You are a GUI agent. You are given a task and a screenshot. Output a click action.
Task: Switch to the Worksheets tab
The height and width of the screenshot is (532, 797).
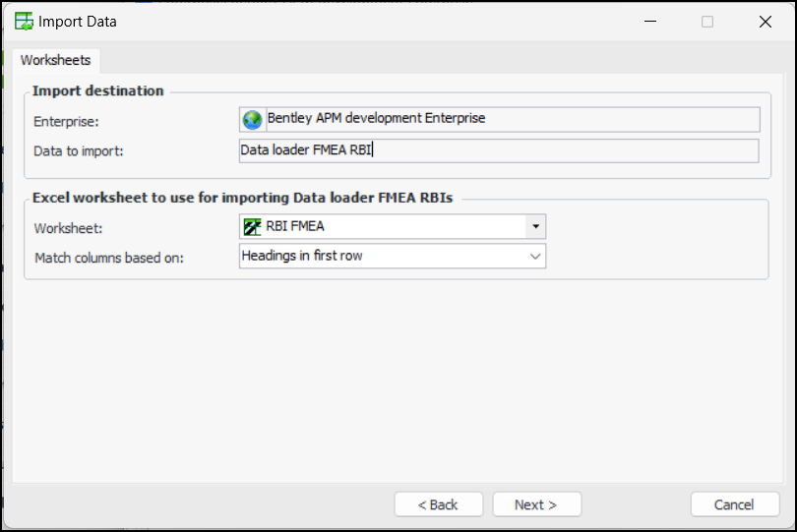click(x=55, y=60)
